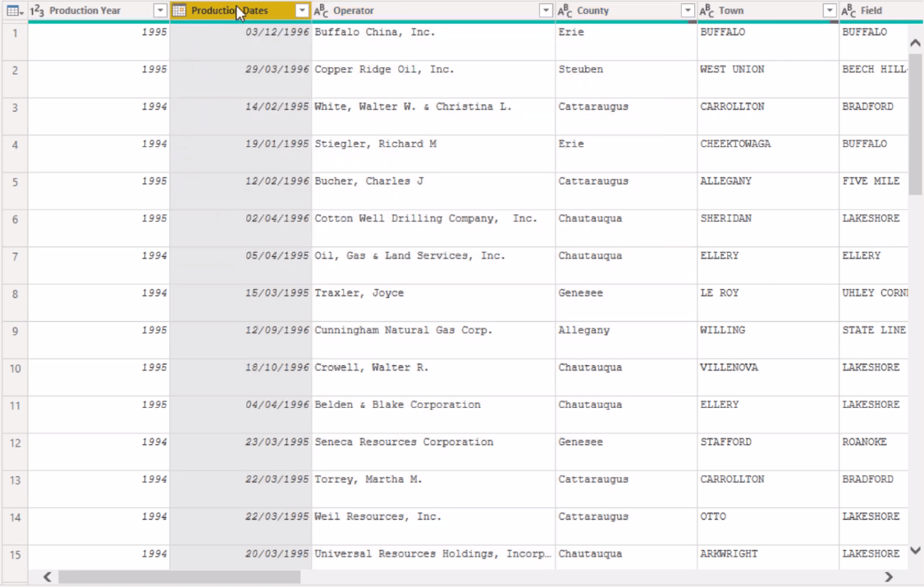The height and width of the screenshot is (587, 924).
Task: Select the Field column header
Action: tap(881, 11)
